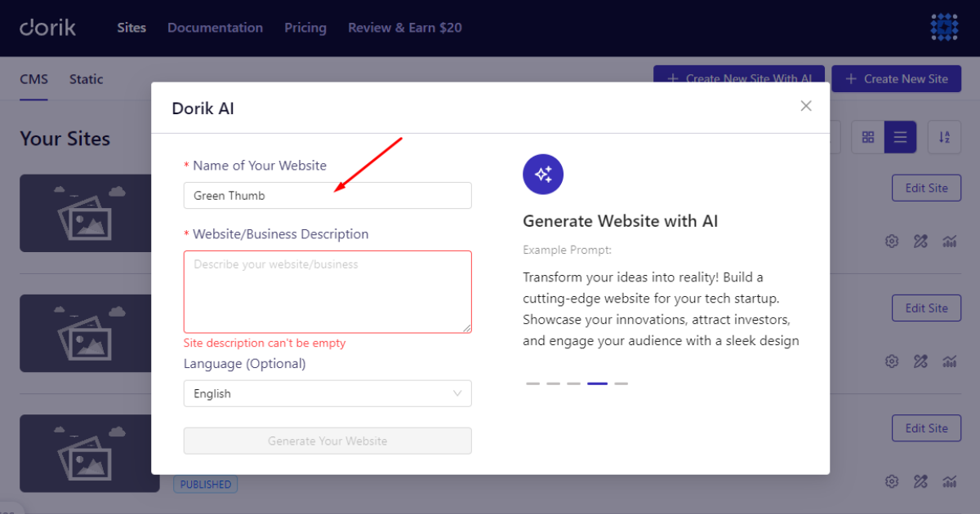
Task: Click the PUBLISHED status badge
Action: pyautogui.click(x=205, y=484)
